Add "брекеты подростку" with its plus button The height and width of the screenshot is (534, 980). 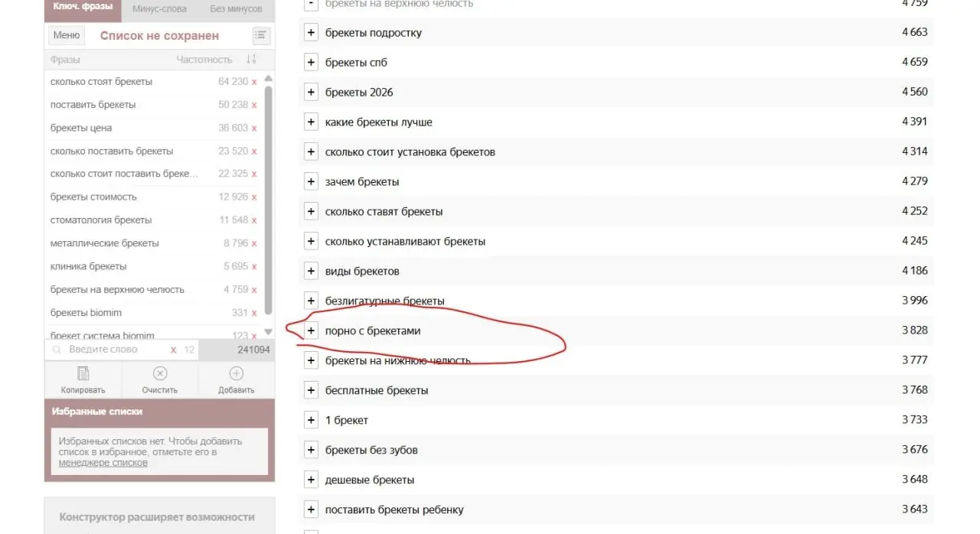(x=311, y=33)
